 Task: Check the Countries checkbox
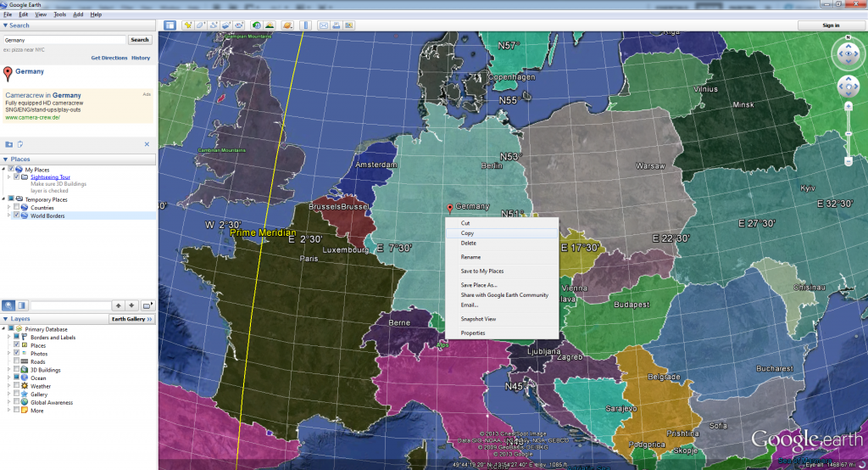[x=17, y=207]
